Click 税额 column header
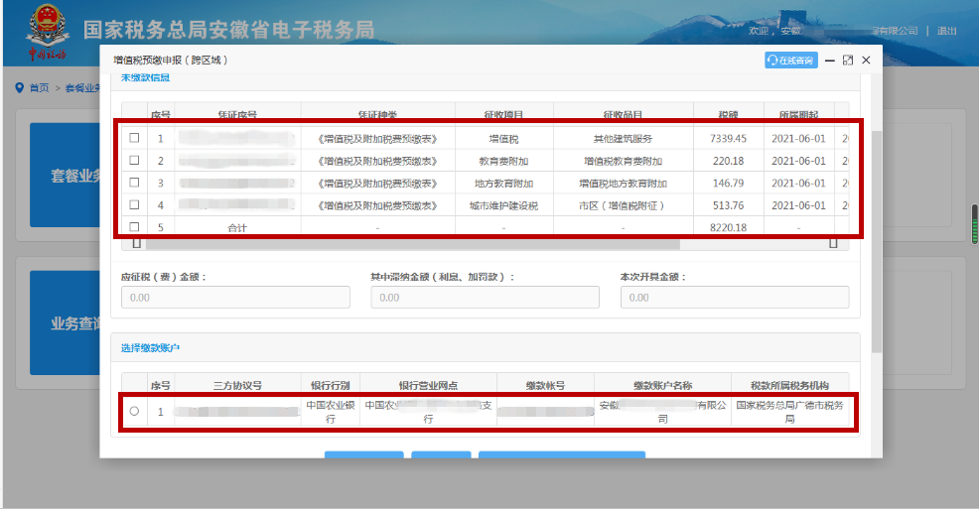This screenshot has height=511, width=980. coord(728,114)
